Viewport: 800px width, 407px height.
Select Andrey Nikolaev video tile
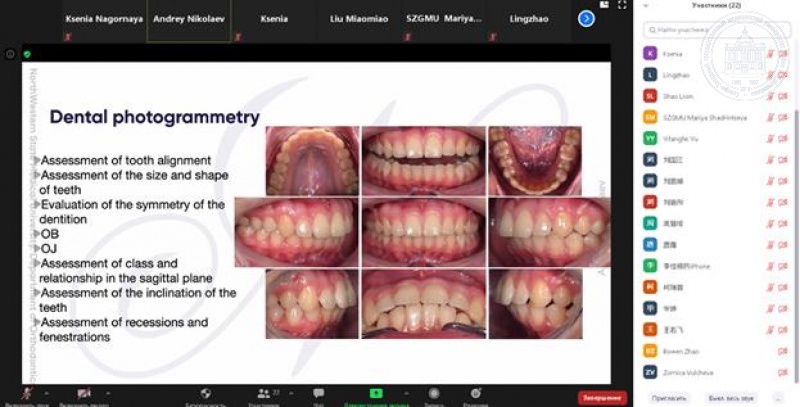tap(189, 20)
